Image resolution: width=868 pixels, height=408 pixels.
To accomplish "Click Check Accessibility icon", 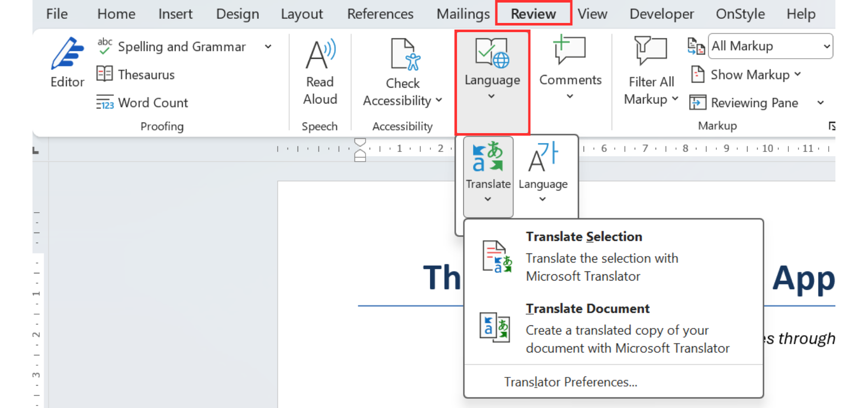I will point(405,54).
